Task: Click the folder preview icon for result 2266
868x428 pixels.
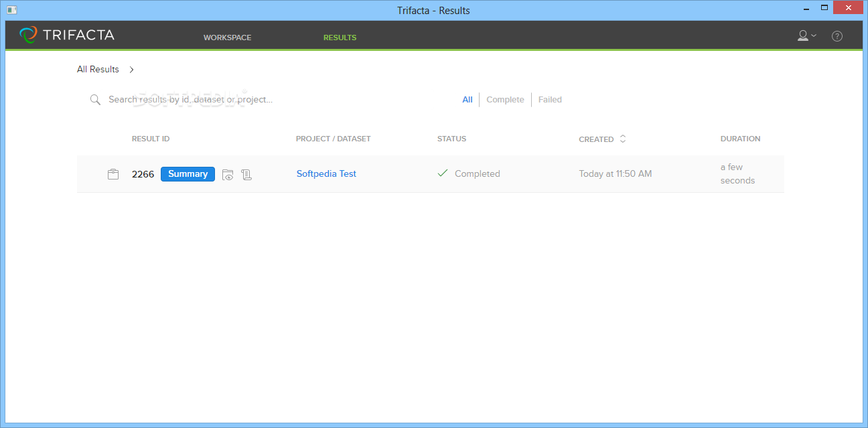Action: (x=228, y=175)
